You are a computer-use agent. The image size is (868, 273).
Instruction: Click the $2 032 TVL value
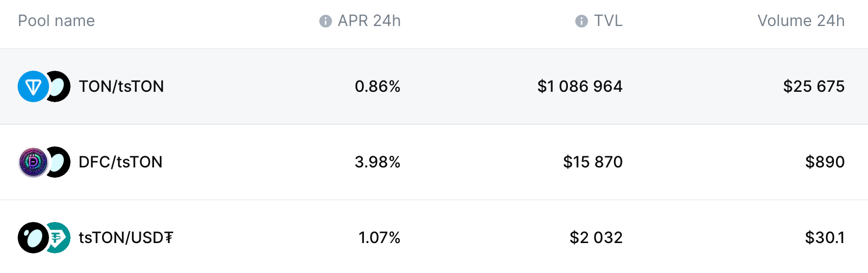(596, 238)
